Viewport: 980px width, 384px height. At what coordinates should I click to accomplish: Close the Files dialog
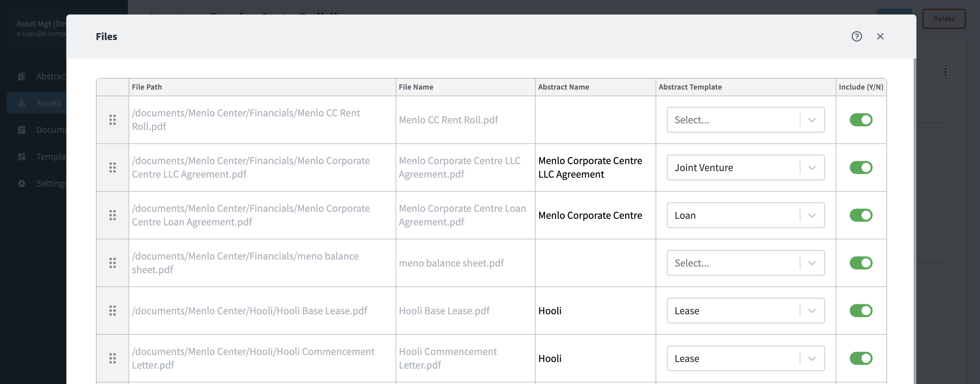[880, 36]
